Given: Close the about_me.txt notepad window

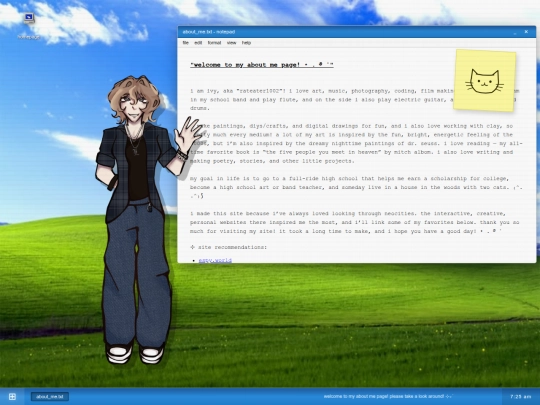Looking at the screenshot, I should pyautogui.click(x=526, y=32).
